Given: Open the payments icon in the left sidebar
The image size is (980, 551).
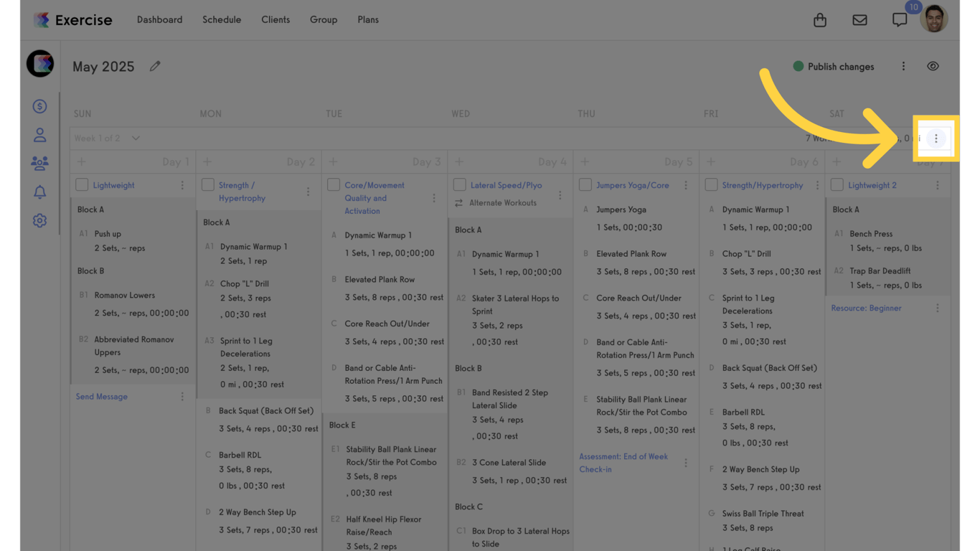Looking at the screenshot, I should click(39, 105).
